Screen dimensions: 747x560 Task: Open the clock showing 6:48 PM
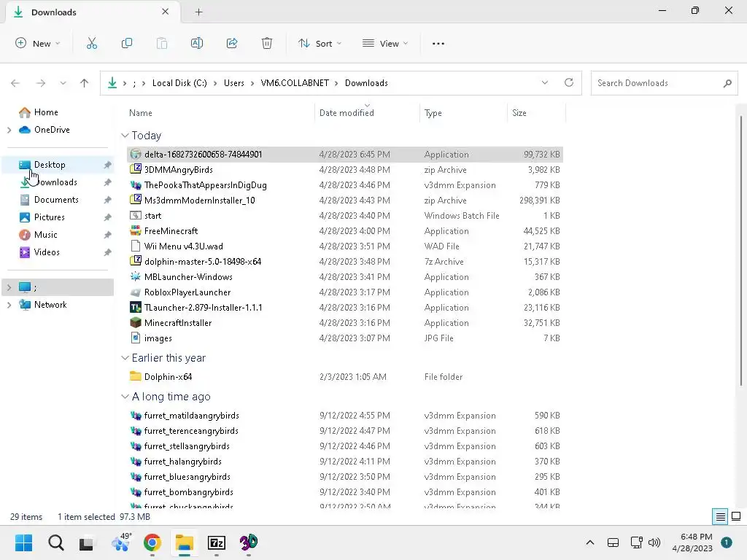tap(692, 542)
